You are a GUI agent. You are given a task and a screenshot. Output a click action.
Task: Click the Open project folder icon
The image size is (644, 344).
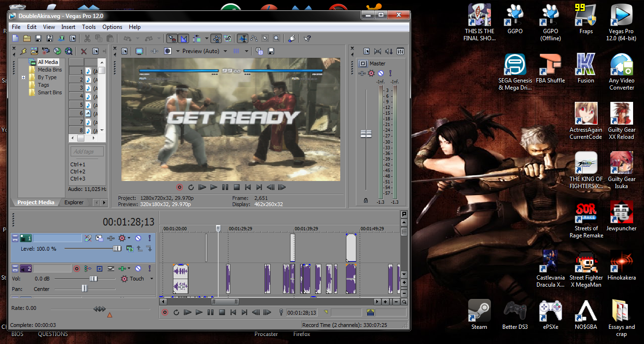(27, 38)
